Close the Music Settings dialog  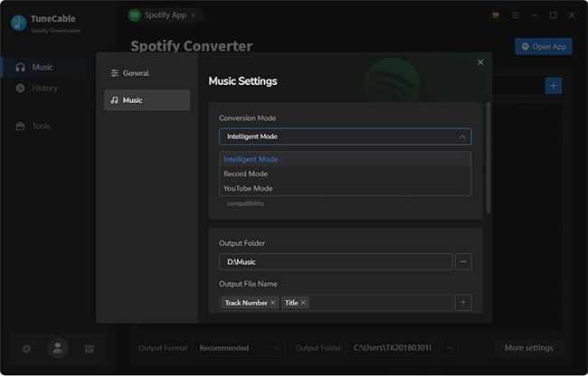tap(480, 62)
